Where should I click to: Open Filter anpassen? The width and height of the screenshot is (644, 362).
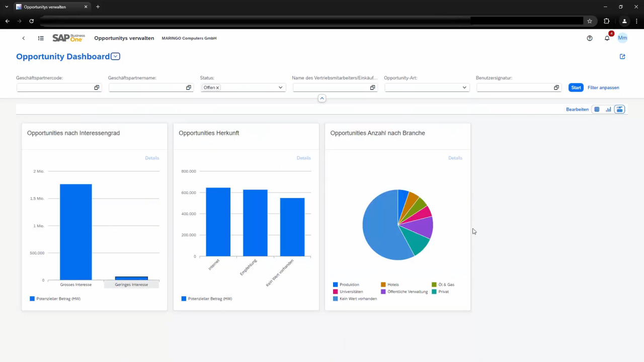coord(603,87)
